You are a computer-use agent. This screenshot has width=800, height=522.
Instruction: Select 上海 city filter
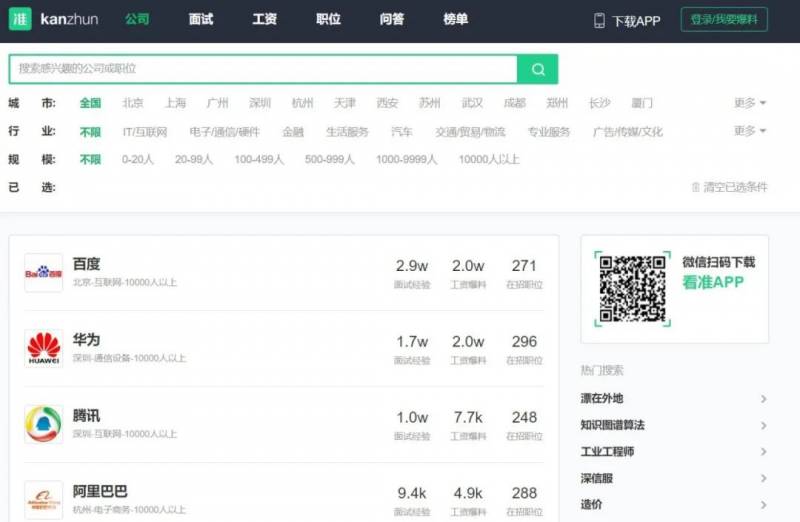[x=176, y=103]
